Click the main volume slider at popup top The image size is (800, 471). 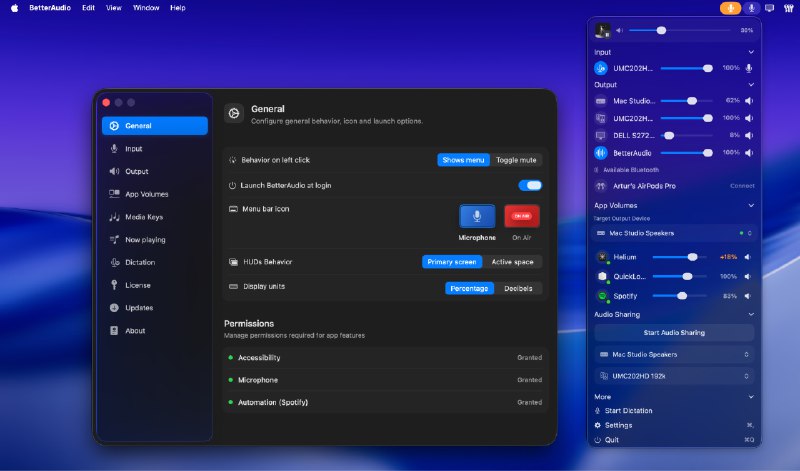click(680, 31)
